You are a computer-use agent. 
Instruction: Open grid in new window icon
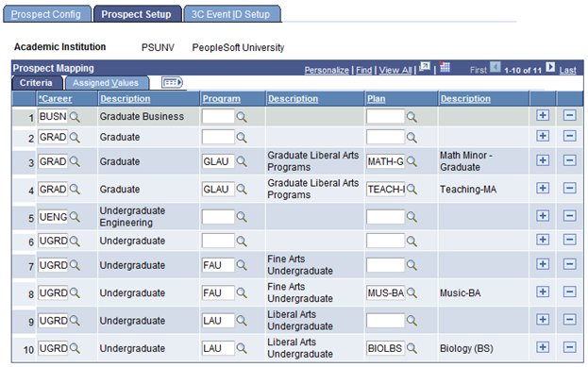click(425, 68)
